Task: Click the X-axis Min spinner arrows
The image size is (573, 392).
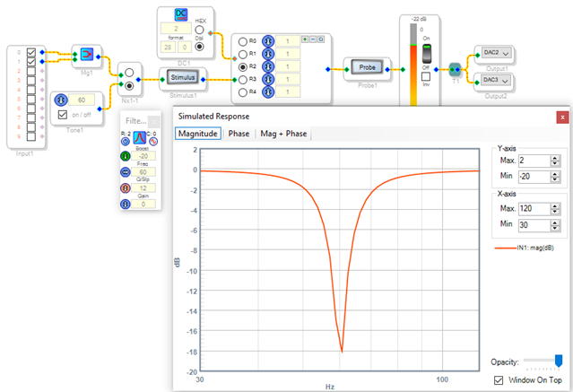Action: coord(555,225)
